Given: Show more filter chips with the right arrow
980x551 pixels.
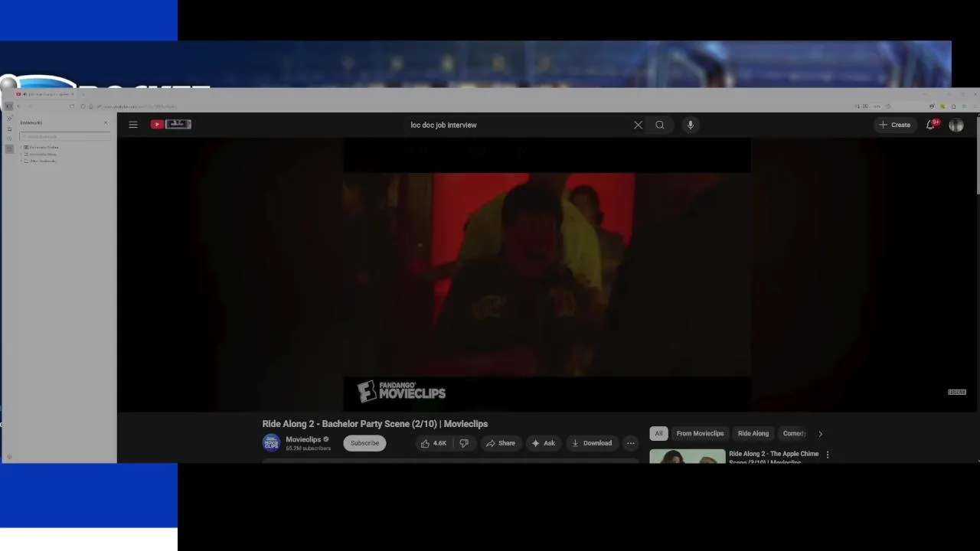Looking at the screenshot, I should tap(820, 434).
